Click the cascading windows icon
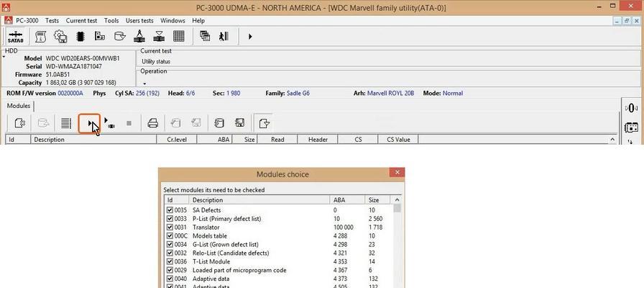 (x=205, y=36)
